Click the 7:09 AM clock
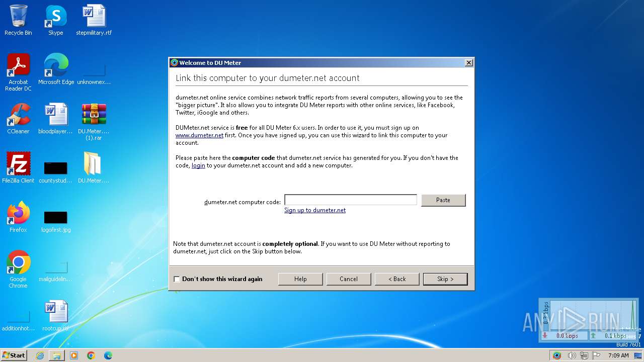The image size is (644, 362). [x=618, y=355]
